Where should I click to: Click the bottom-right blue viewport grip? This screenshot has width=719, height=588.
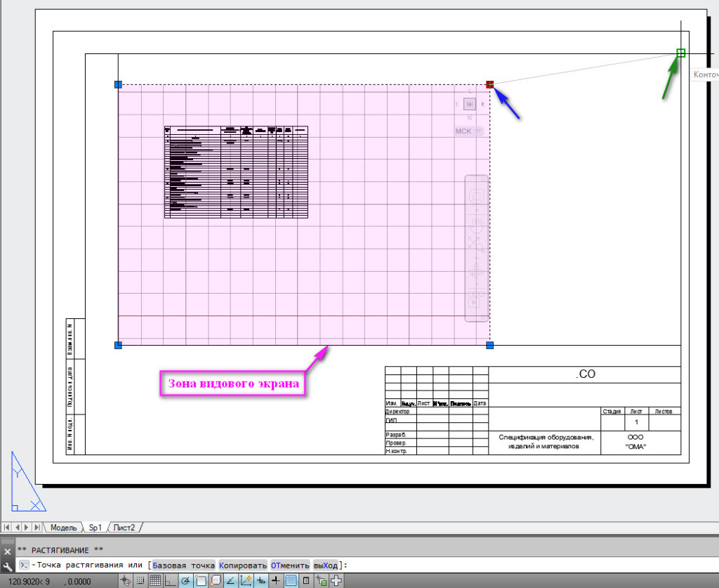pos(490,345)
